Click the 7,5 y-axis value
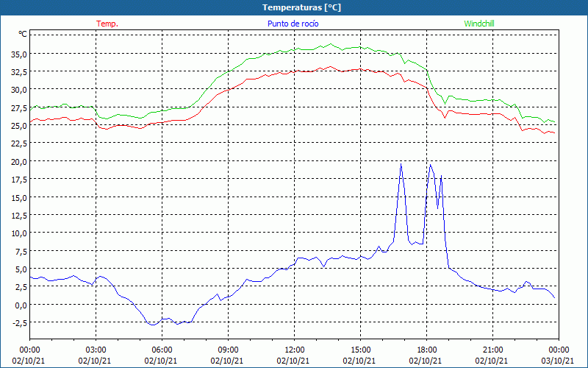Image resolution: width=588 pixels, height=368 pixels. [21, 251]
